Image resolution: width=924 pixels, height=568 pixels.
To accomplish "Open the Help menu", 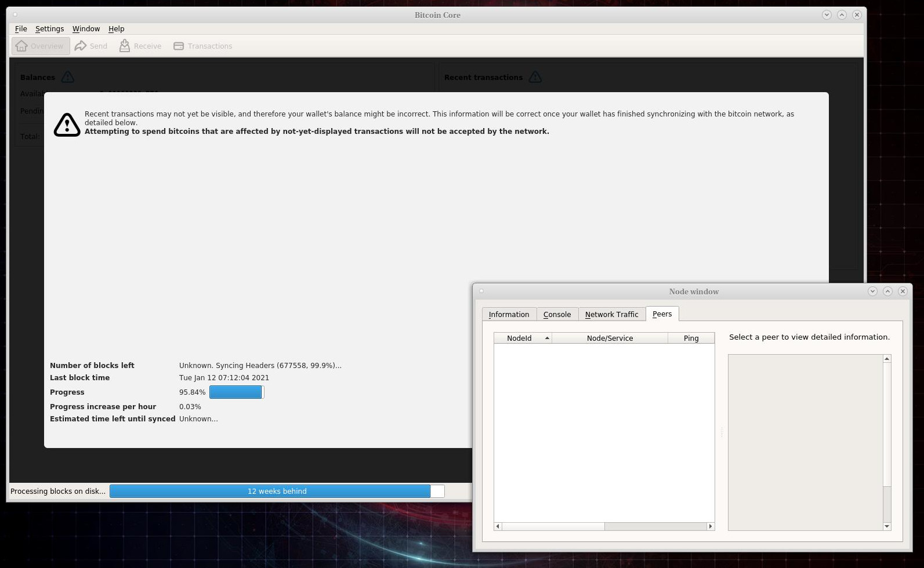I will [116, 28].
